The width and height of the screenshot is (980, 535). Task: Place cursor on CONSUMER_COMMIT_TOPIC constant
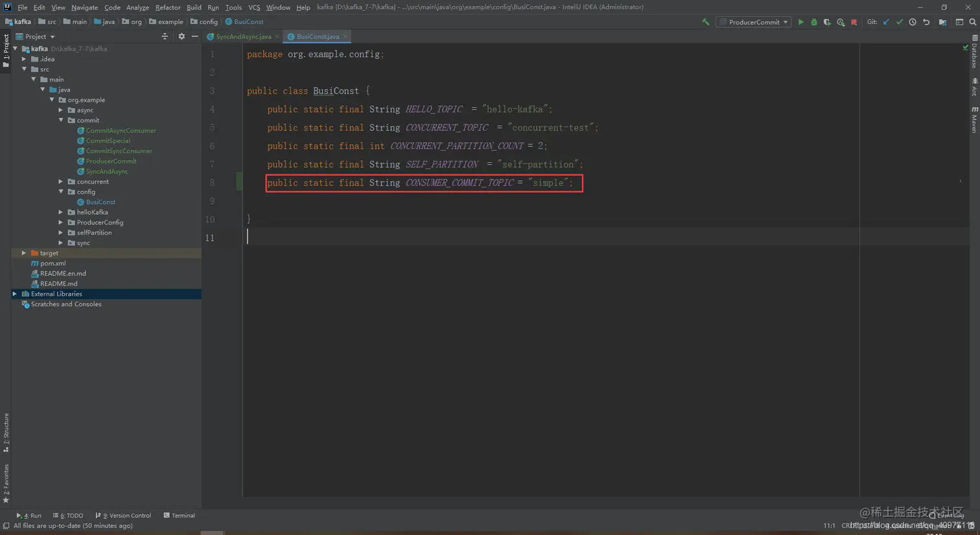pos(460,183)
